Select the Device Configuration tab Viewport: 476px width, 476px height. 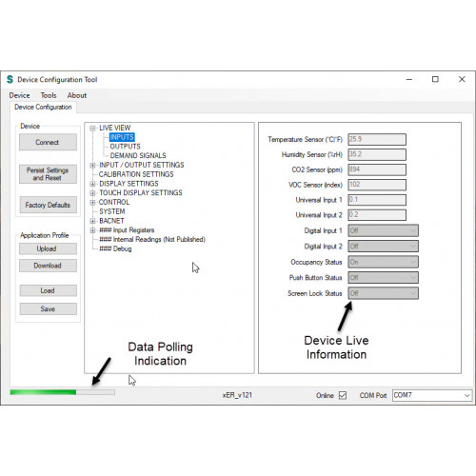43,108
